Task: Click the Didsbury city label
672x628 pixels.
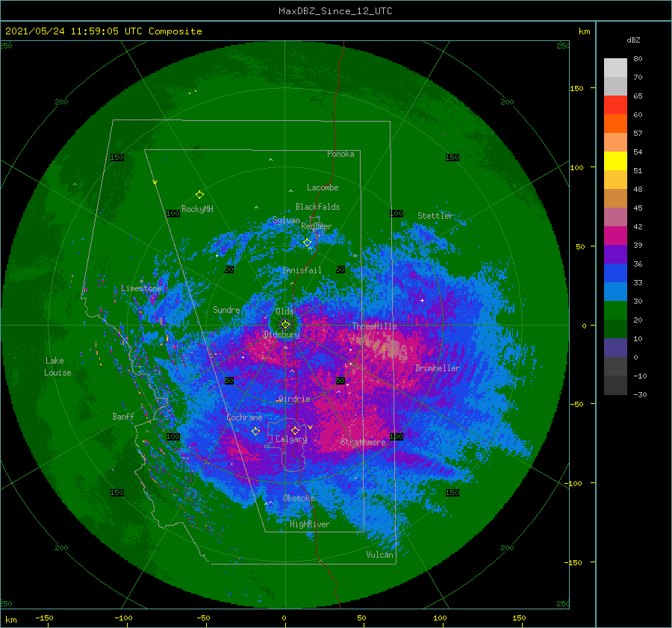Action: [281, 335]
